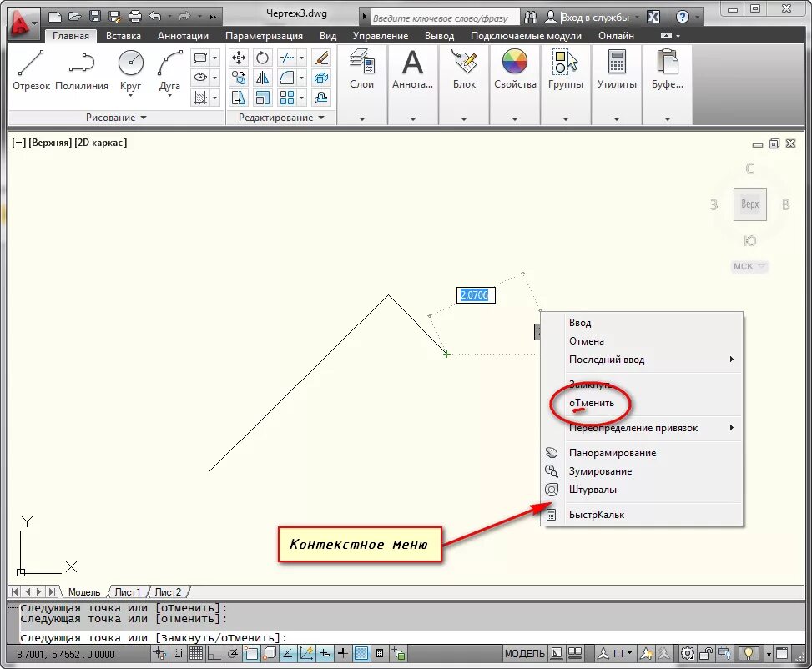Image resolution: width=812 pixels, height=669 pixels.
Task: Activate the Copy tool
Action: click(x=238, y=78)
